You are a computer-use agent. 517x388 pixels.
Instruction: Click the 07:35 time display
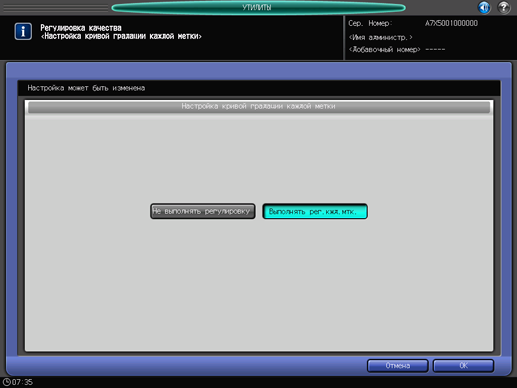[x=22, y=382]
